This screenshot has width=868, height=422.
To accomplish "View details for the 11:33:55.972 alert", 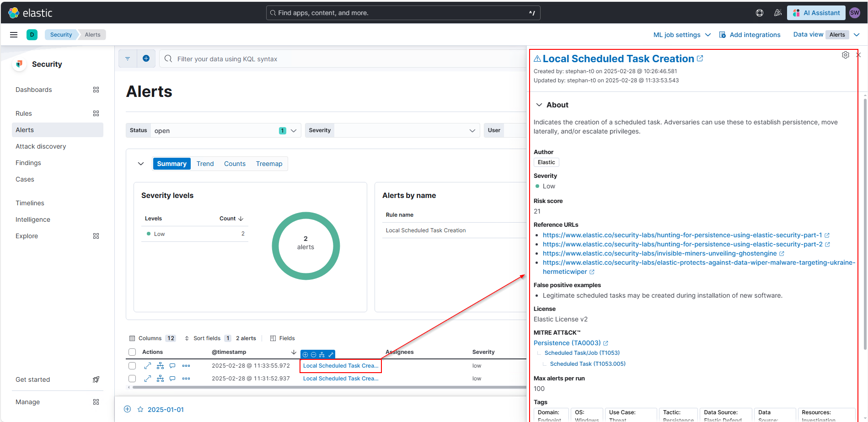I will pos(147,366).
